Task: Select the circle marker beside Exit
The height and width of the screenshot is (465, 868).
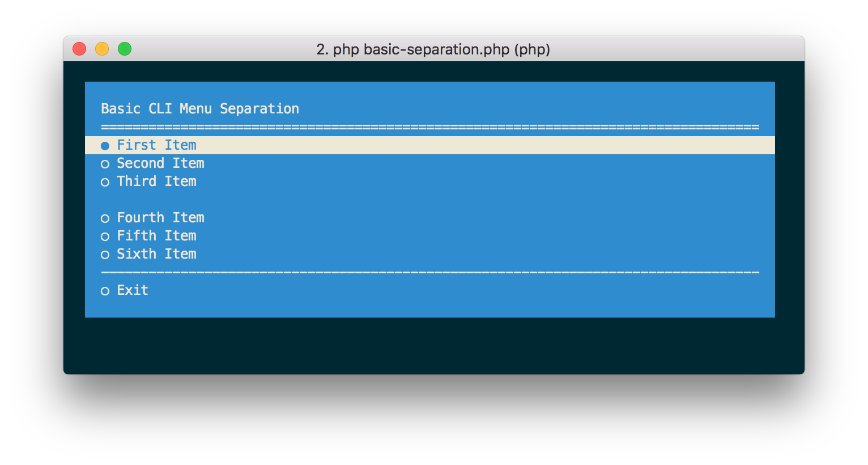Action: pyautogui.click(x=105, y=291)
